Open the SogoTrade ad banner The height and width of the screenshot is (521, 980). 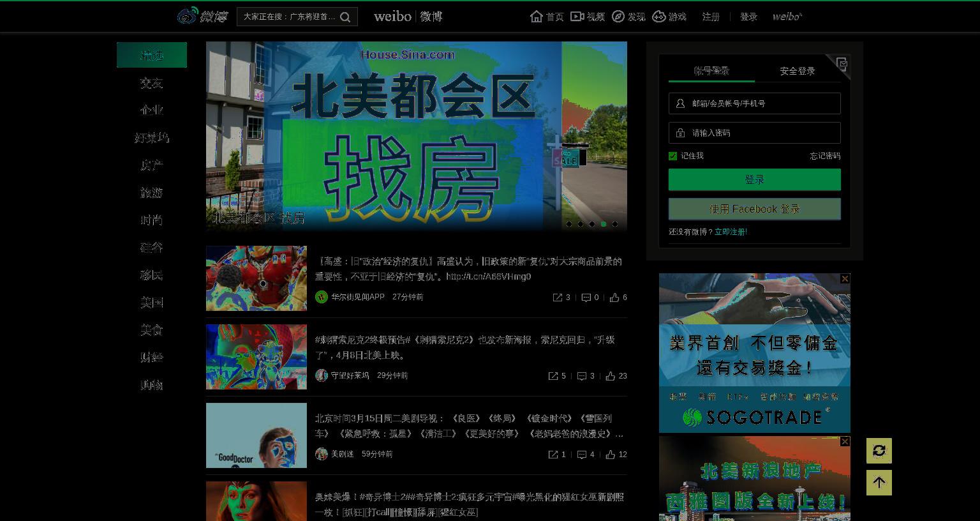(755, 353)
